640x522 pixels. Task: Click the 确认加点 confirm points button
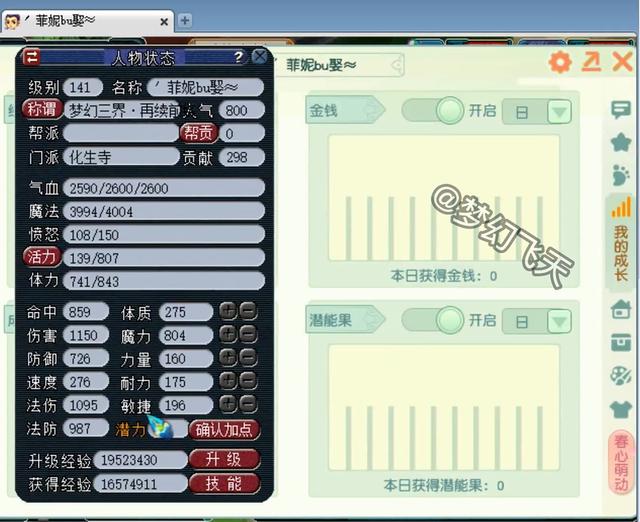[227, 430]
